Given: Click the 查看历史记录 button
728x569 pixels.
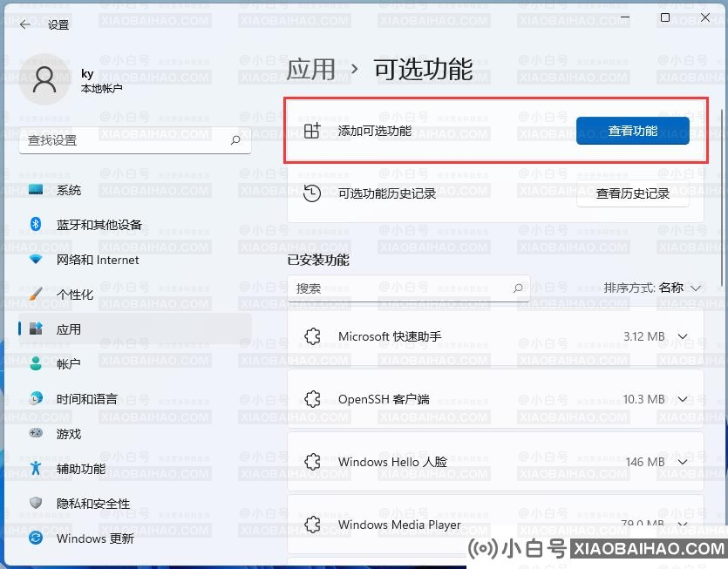Looking at the screenshot, I should pos(633,193).
